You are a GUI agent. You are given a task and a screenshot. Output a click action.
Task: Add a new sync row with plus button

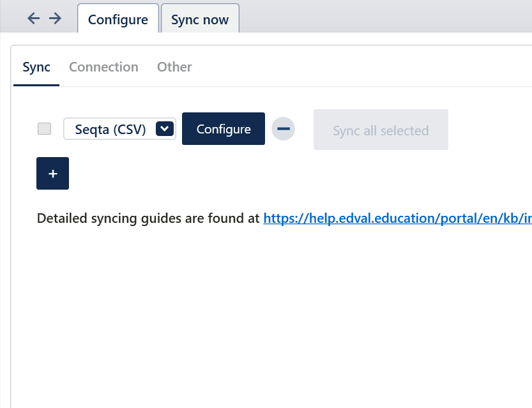[x=52, y=174]
